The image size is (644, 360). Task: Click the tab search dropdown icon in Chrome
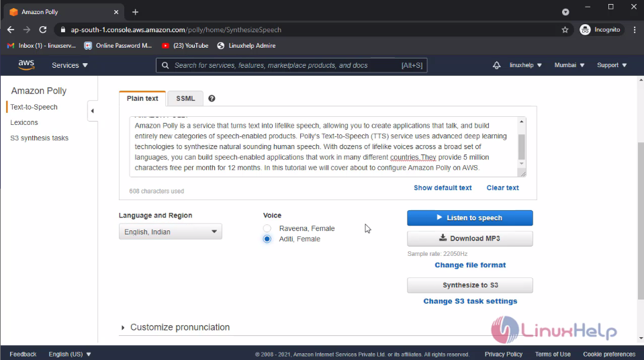pyautogui.click(x=565, y=12)
